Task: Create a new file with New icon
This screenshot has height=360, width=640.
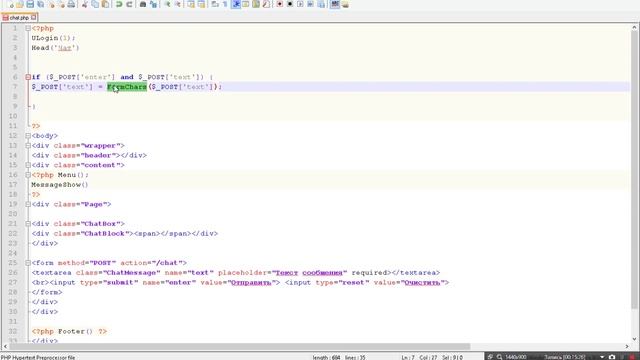Action: [x=10, y=4]
